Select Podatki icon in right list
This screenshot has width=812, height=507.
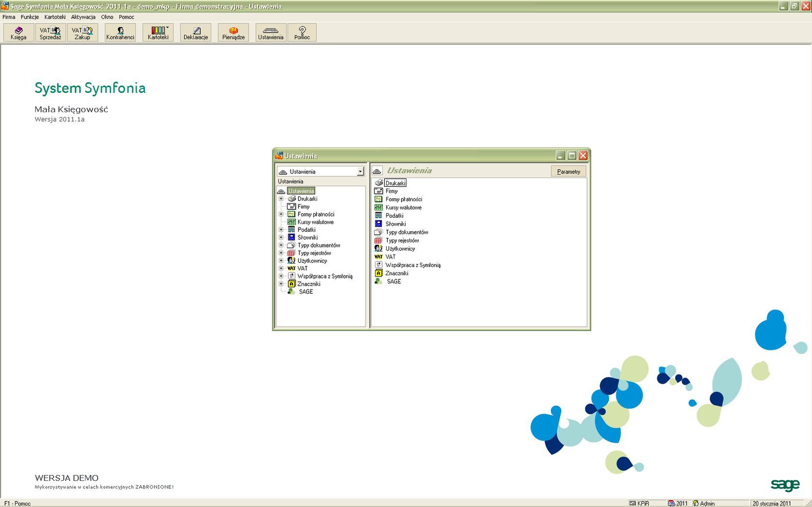point(379,216)
